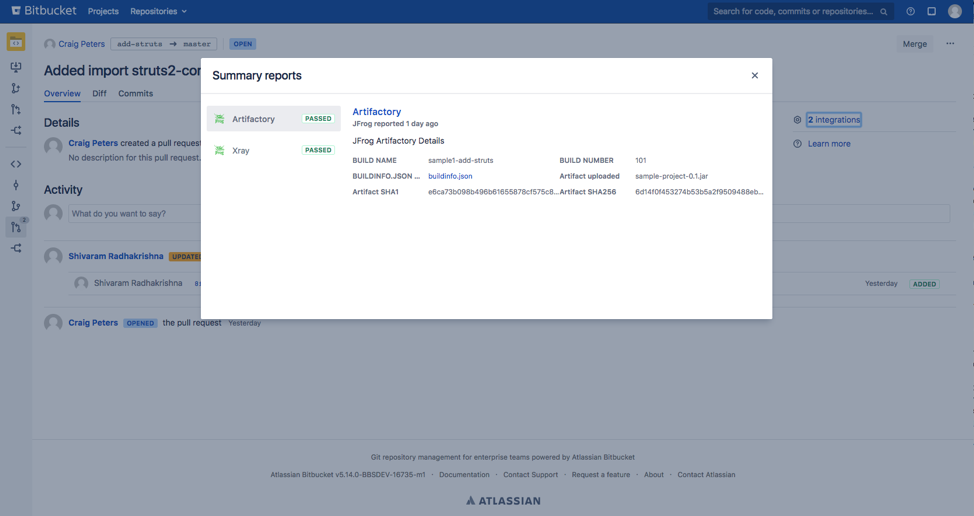Click the Artifactory title link
Image resolution: width=974 pixels, height=516 pixels.
[376, 112]
